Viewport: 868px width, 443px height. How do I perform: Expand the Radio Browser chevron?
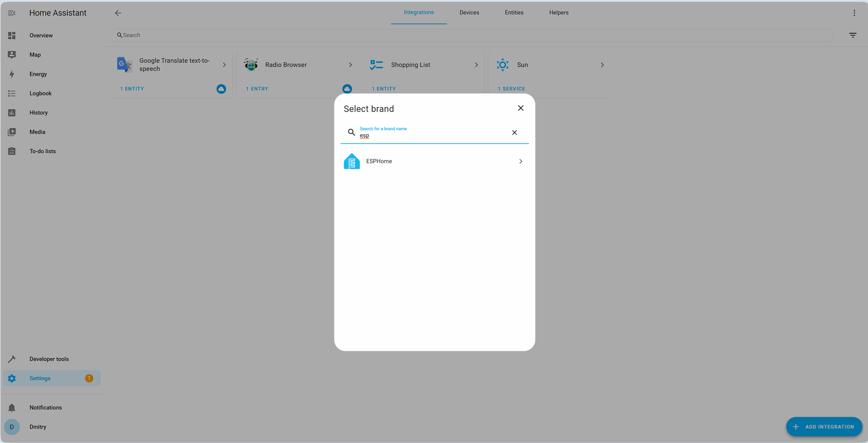coord(350,65)
